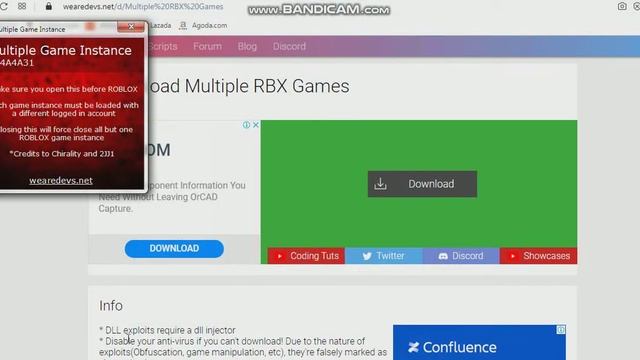Open the Showcases YouTube link
Image resolution: width=640 pixels, height=360 pixels.
[x=538, y=256]
